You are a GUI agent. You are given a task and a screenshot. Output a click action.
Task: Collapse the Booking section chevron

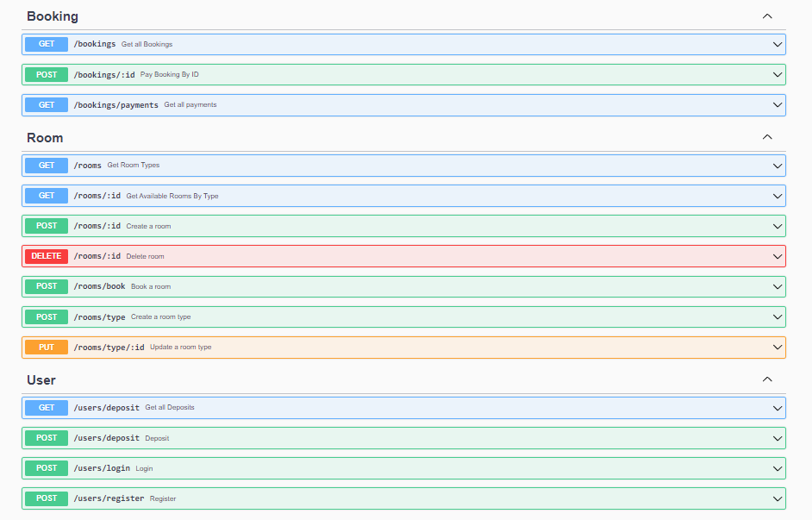click(x=767, y=16)
